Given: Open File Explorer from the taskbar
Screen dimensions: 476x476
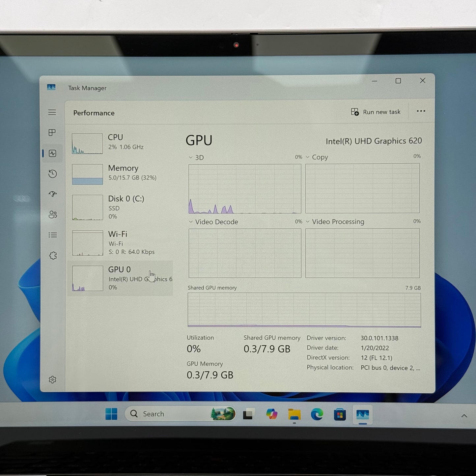Looking at the screenshot, I should (x=294, y=414).
